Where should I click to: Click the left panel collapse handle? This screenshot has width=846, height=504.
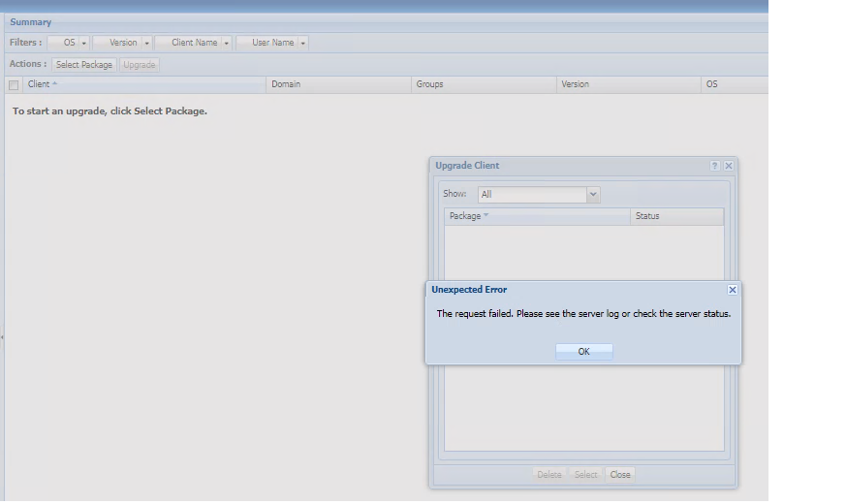pos(2,336)
